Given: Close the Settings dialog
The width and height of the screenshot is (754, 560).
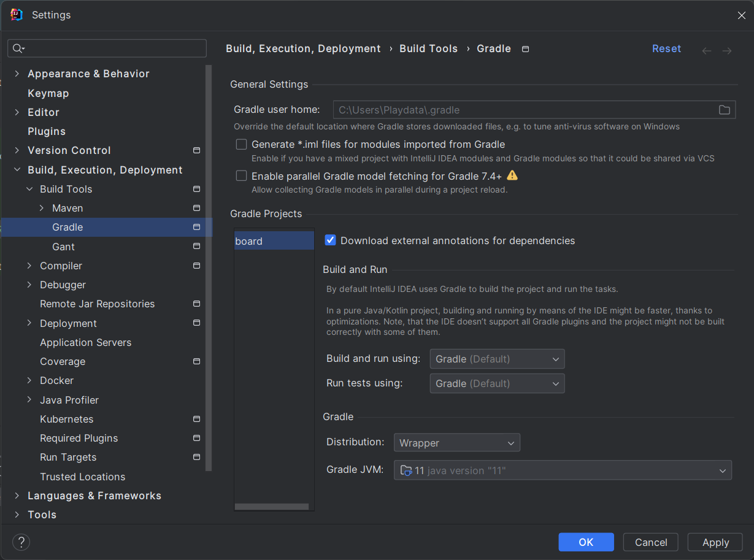Looking at the screenshot, I should (741, 15).
